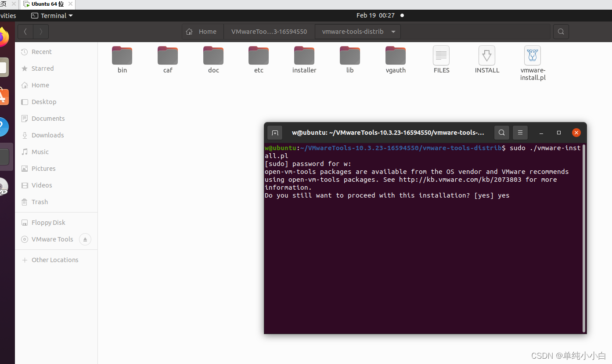The image size is (612, 364).
Task: Open Recent in the sidebar
Action: 56,52
